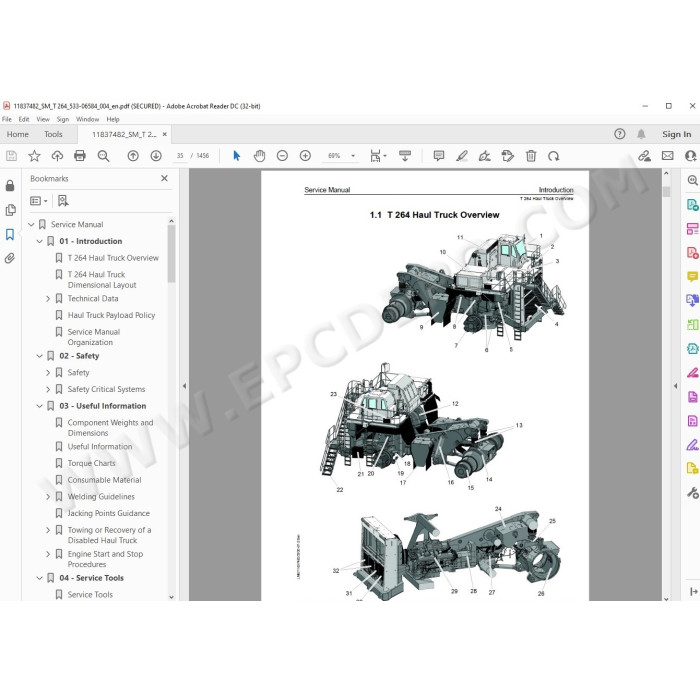Expand Towing or Recovery bookmark
Screen dimensions: 700x700
tap(48, 530)
